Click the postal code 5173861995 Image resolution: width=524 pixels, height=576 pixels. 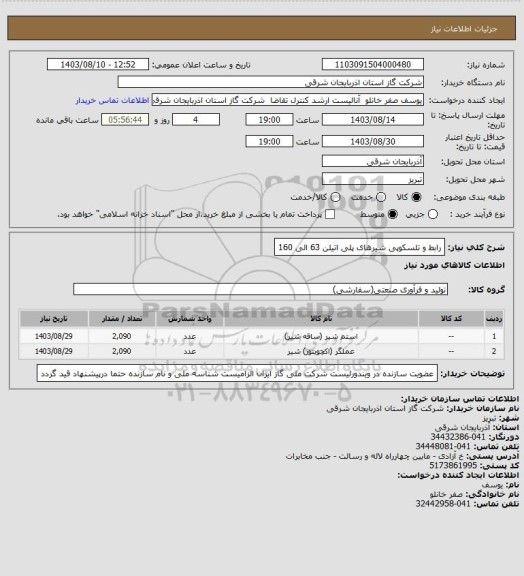453,465
